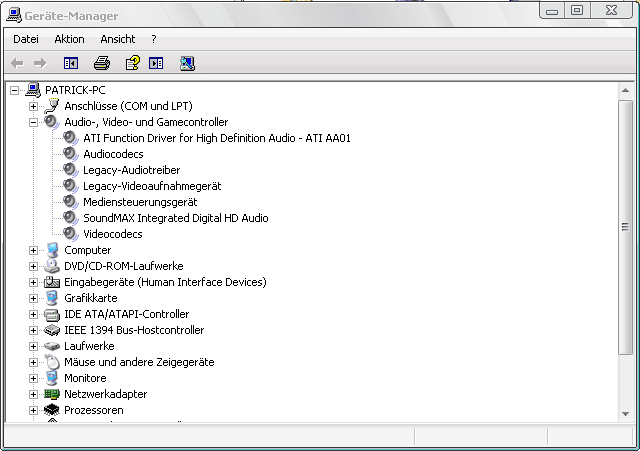Click the scan for hardware changes icon
Viewport: 640px width, 451px height.
tap(187, 63)
